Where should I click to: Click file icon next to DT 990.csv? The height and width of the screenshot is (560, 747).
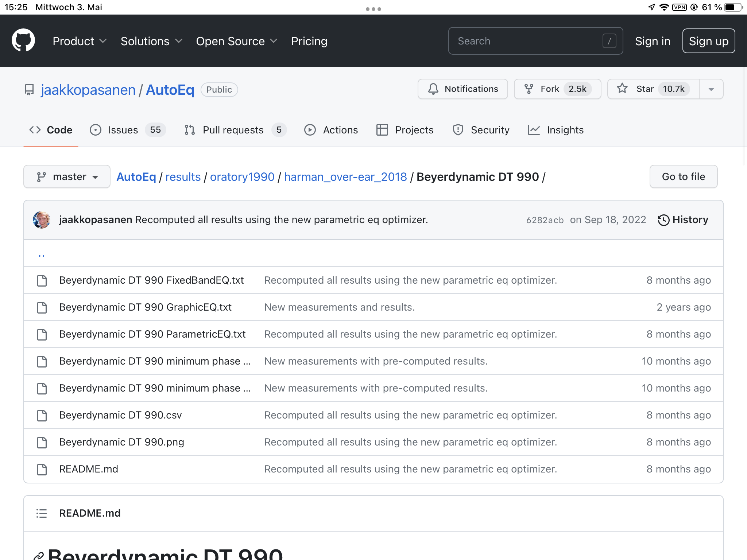[42, 415]
